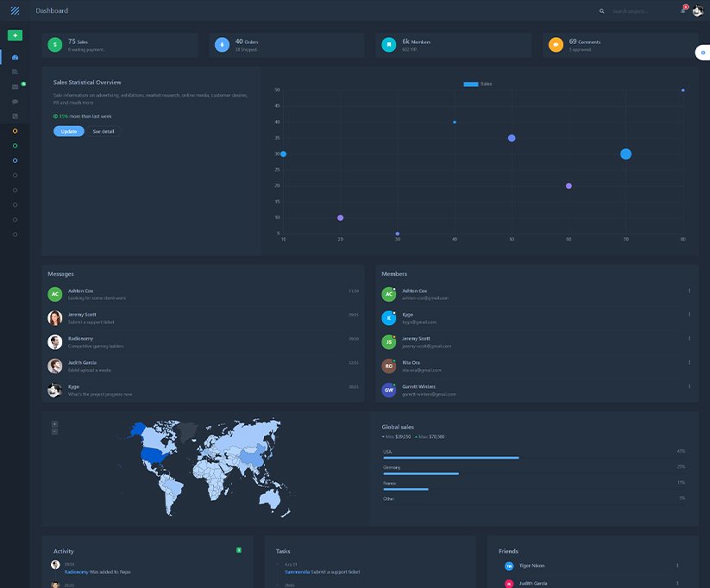Viewport: 710px width, 588px height.
Task: Open options menu for Rita Ora member
Action: 689,362
